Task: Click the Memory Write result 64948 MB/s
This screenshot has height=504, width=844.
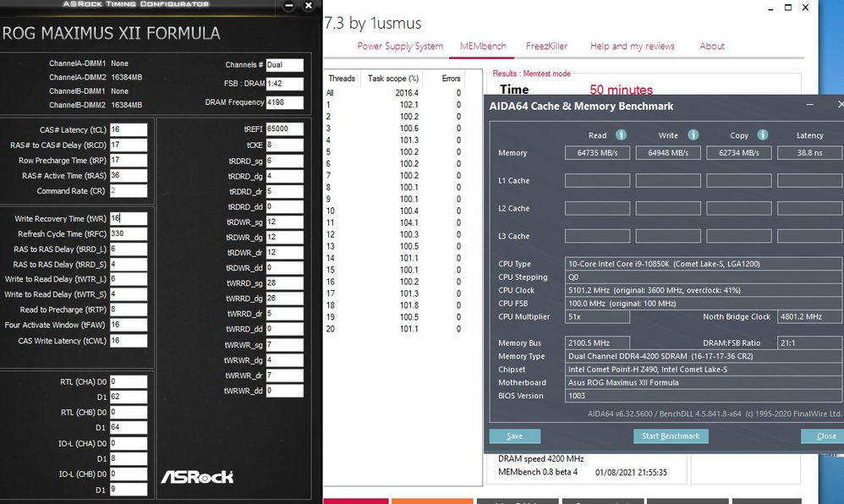Action: click(668, 153)
